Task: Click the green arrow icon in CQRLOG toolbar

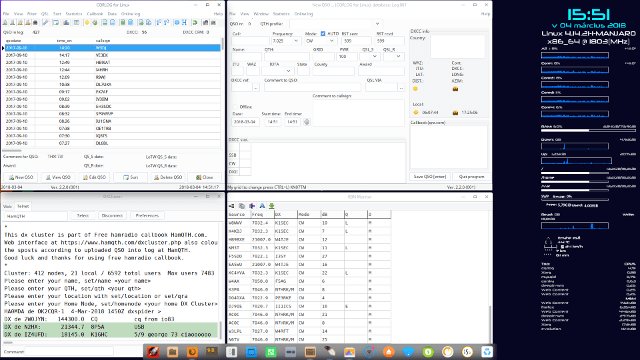Action: coord(195,22)
